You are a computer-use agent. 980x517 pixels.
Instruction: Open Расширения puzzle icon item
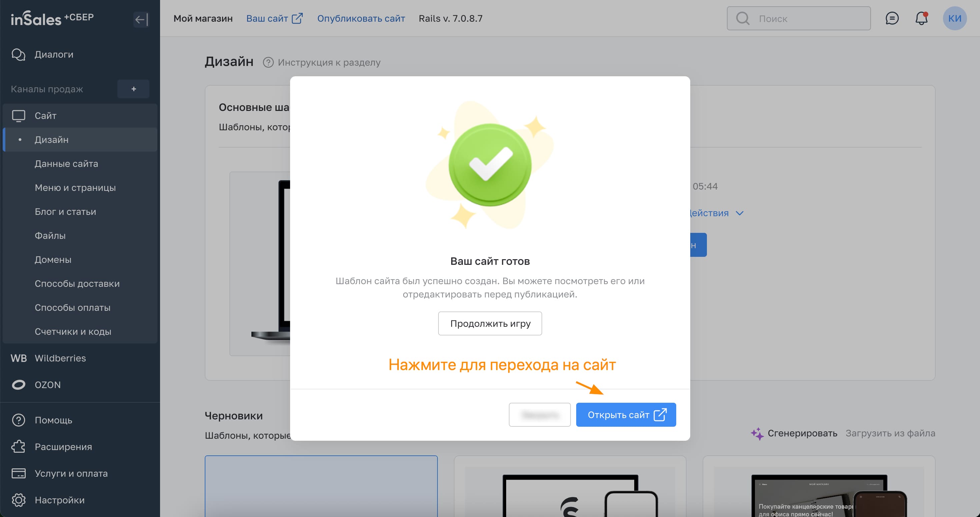point(63,447)
